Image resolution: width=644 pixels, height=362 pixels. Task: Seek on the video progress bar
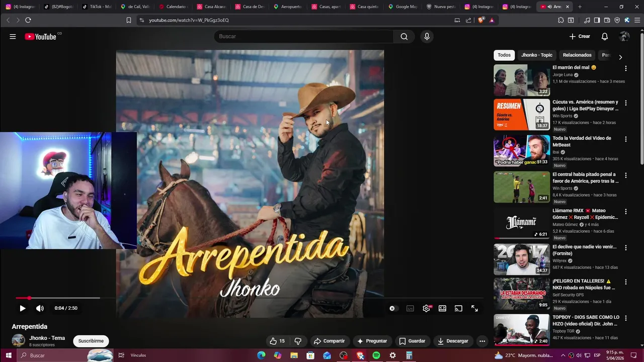coord(250,298)
